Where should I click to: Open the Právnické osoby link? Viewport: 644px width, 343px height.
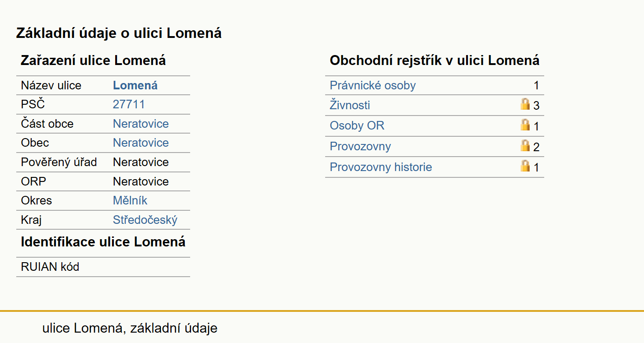pyautogui.click(x=373, y=85)
